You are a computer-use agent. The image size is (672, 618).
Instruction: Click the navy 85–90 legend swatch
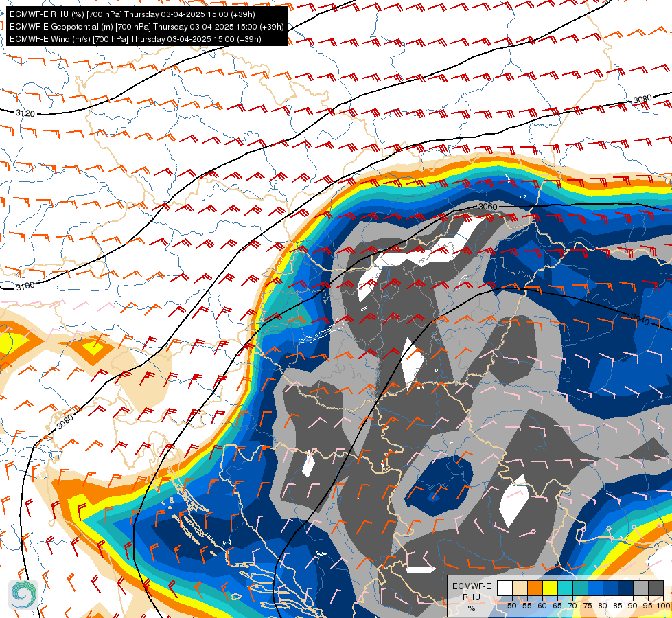tap(626, 588)
